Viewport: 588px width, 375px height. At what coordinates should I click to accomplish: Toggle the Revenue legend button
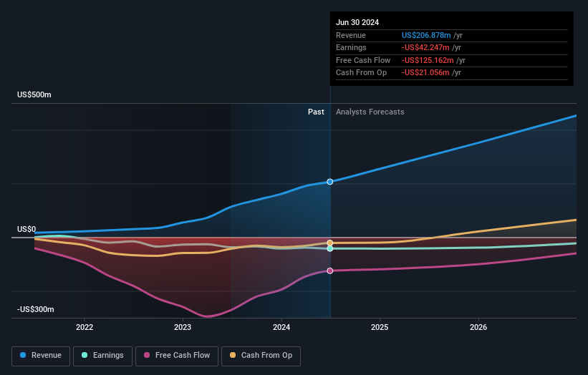pos(41,356)
